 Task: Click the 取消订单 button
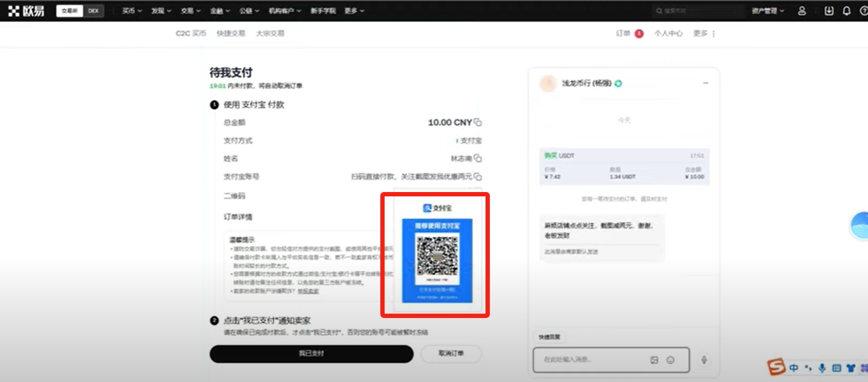[451, 354]
